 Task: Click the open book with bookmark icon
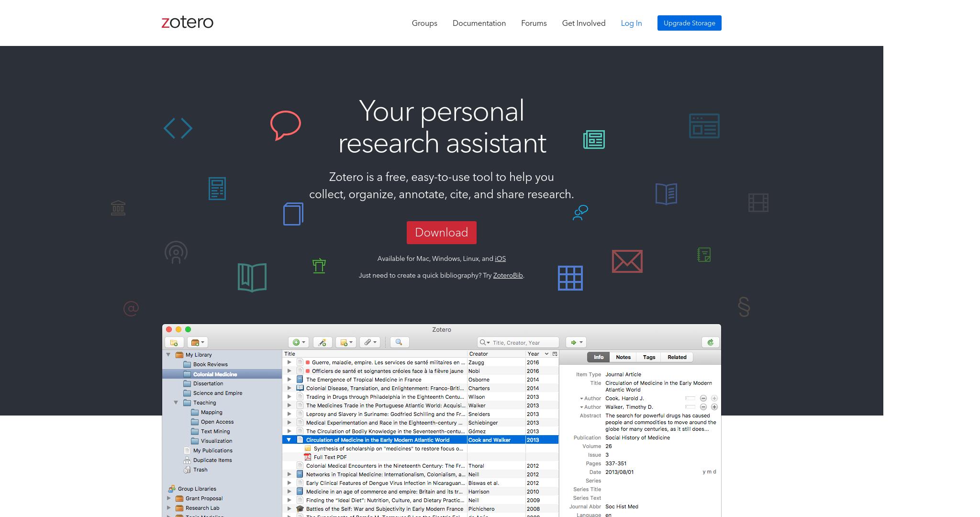coord(252,277)
